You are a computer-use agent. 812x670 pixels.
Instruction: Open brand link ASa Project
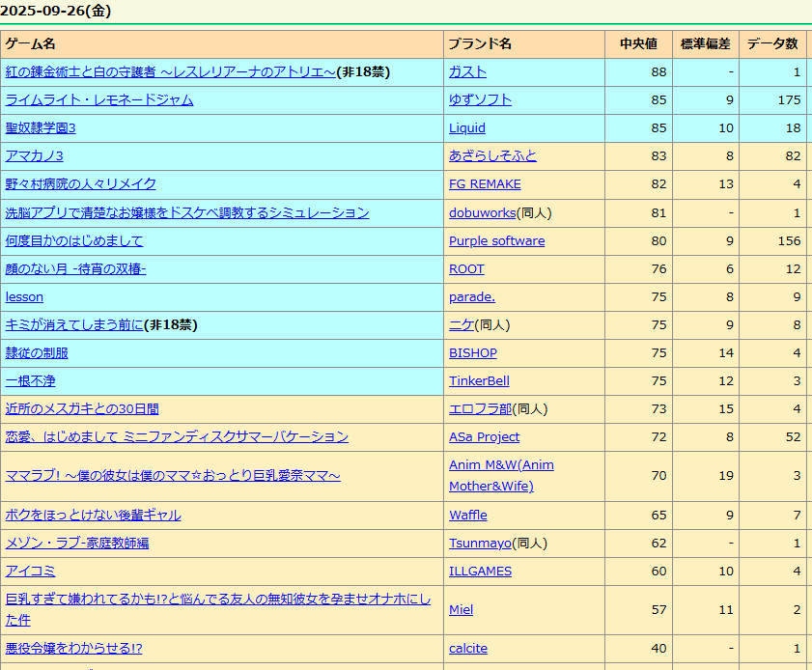[484, 436]
